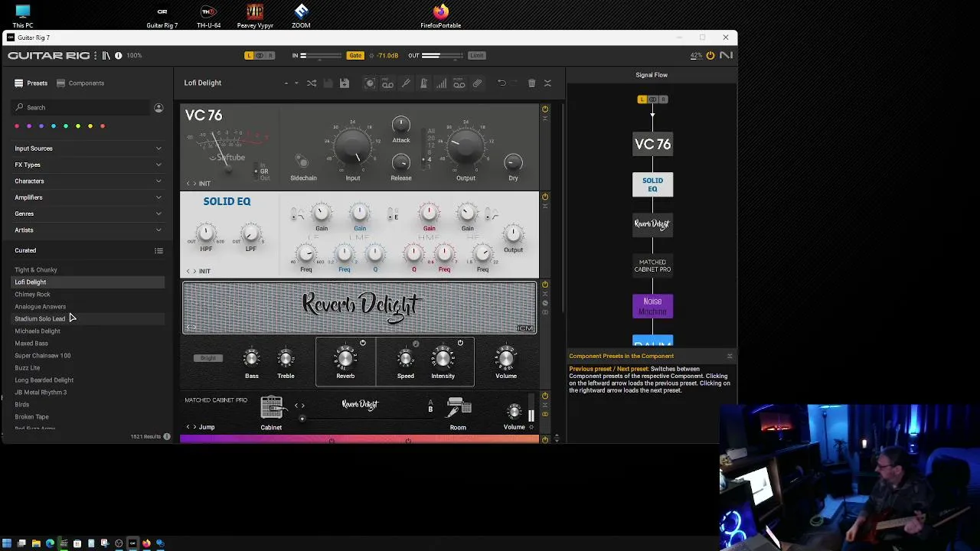Click the Native Instruments NI logo

coord(725,55)
